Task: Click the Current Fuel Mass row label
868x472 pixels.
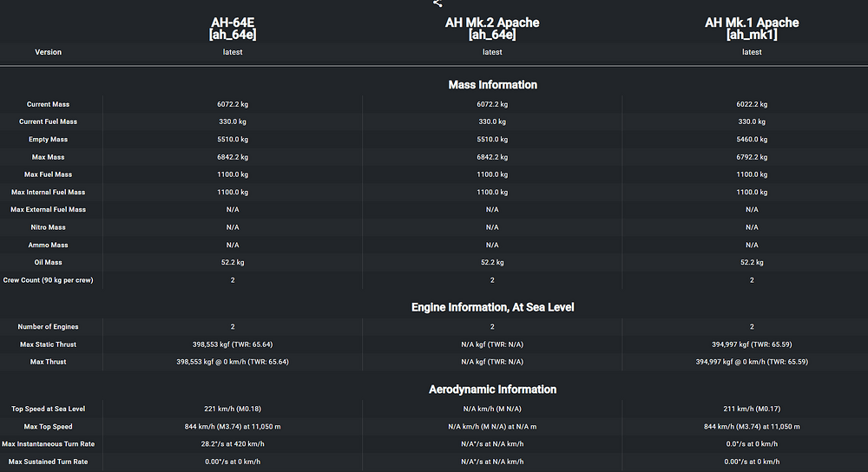Action: coord(49,122)
